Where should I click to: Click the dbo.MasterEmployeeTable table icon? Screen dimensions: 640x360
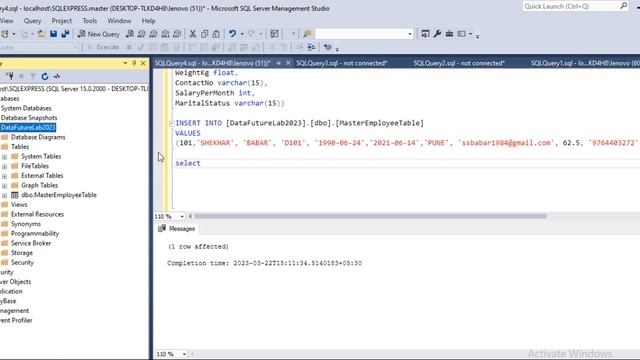(x=15, y=195)
